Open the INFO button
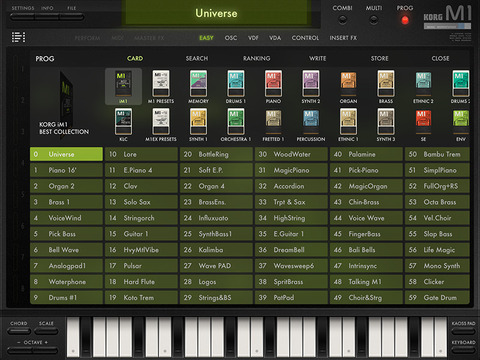The height and width of the screenshot is (360, 480). (x=47, y=17)
